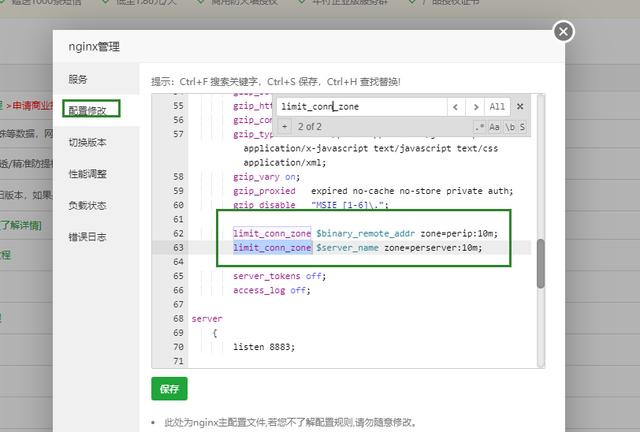Select the 配置修改 tab
Screen dimensions: 640x432
(x=87, y=109)
